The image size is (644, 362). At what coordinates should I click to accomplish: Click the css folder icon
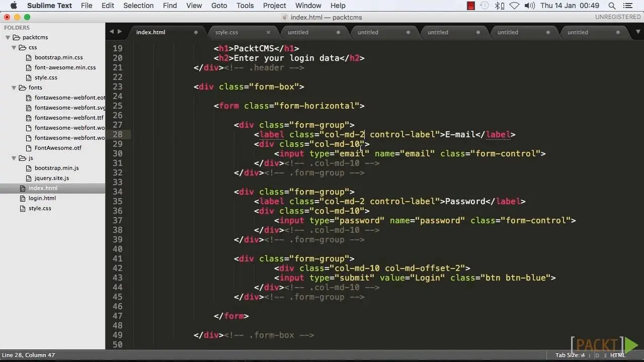tap(22, 47)
